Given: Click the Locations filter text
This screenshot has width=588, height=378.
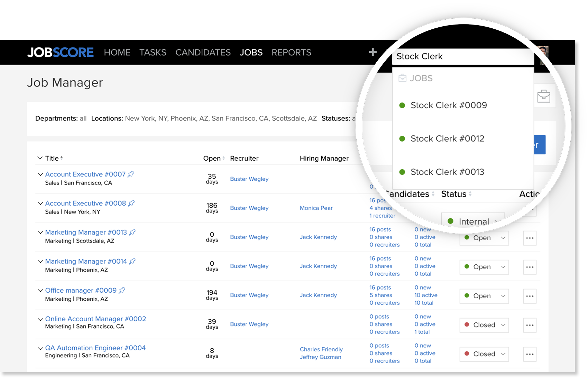Looking at the screenshot, I should tap(204, 119).
